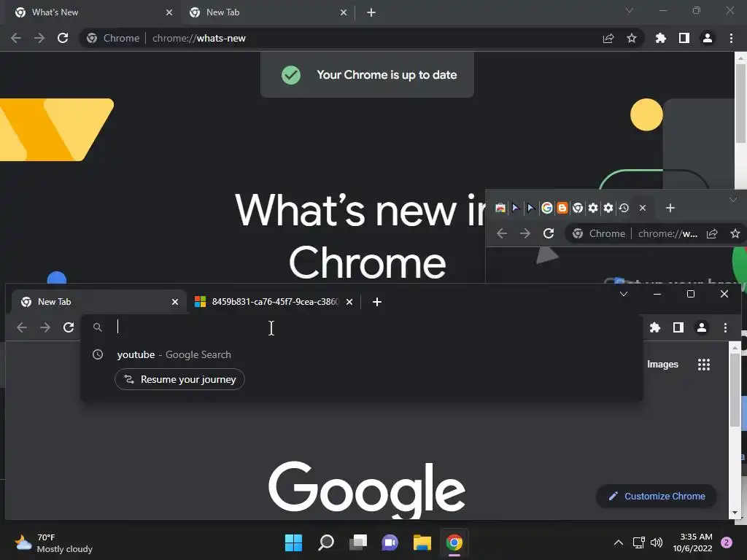Click front window omnibox text field
747x560 pixels.
[362, 327]
